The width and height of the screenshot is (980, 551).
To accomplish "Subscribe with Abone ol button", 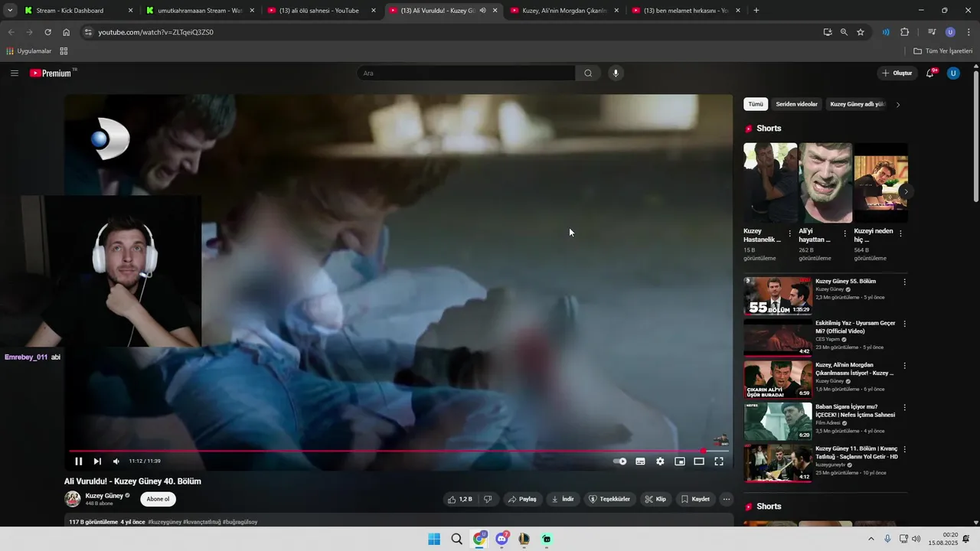I will 158,499.
